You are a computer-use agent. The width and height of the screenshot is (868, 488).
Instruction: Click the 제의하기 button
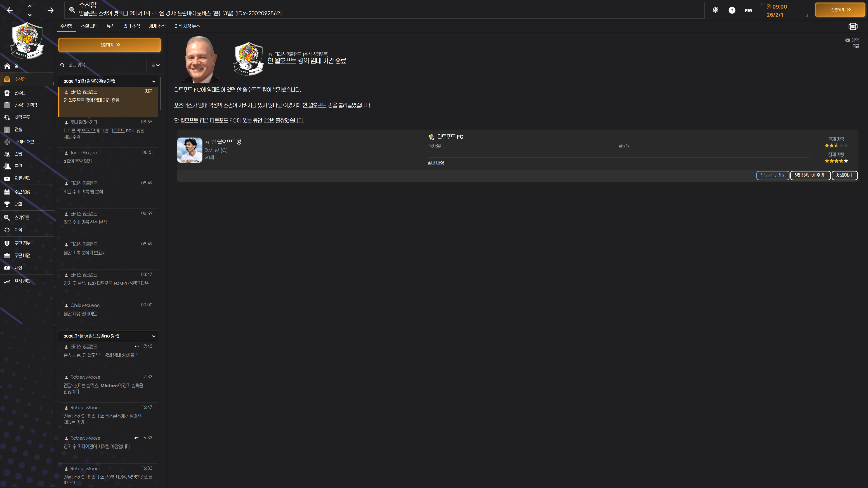coord(844,175)
